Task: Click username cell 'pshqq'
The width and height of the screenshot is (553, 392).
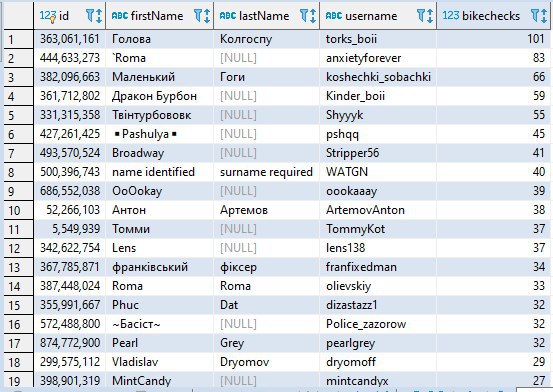Action: pyautogui.click(x=378, y=134)
